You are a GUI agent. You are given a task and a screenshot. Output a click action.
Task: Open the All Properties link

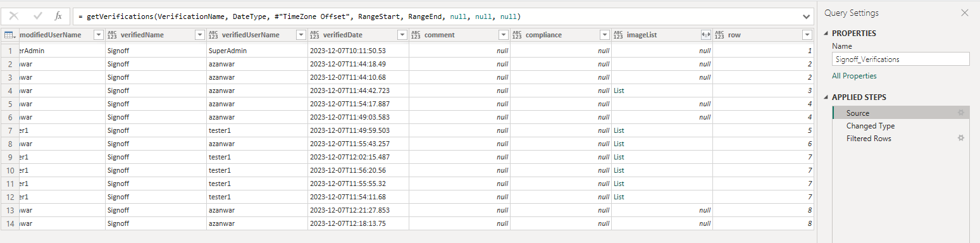[x=854, y=76]
